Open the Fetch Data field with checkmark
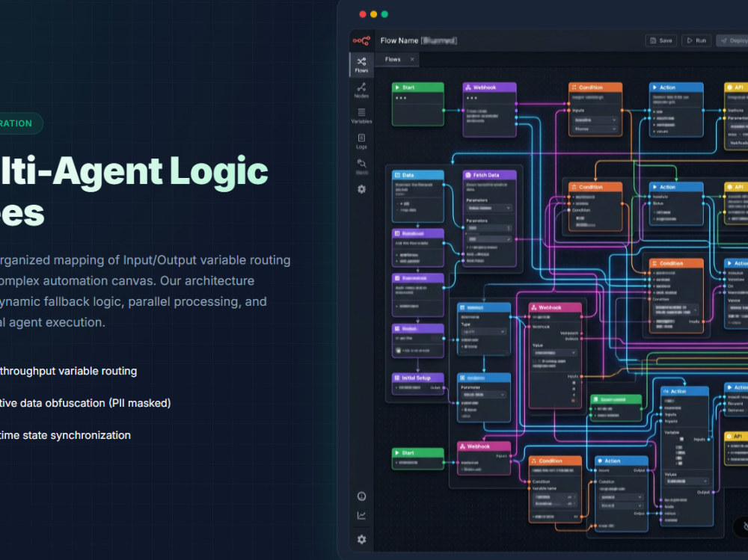This screenshot has height=560, width=748. coord(489,239)
